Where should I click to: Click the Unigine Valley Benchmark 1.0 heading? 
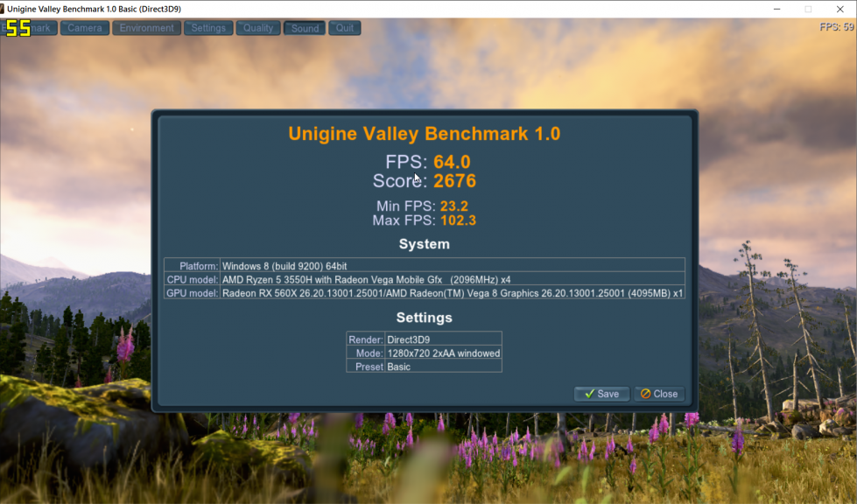(425, 134)
